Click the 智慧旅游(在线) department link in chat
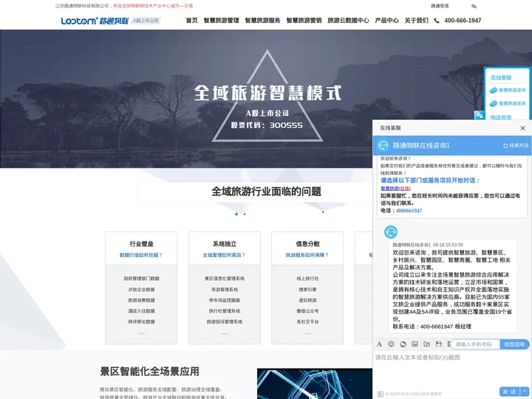532x399 pixels. click(x=395, y=188)
